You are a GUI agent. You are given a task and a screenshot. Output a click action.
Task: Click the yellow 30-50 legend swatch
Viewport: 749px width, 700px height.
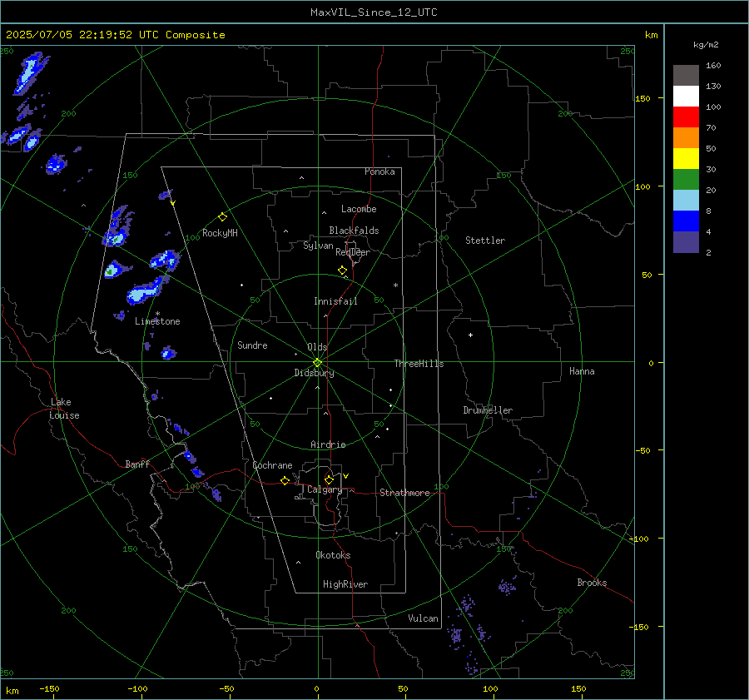click(686, 158)
